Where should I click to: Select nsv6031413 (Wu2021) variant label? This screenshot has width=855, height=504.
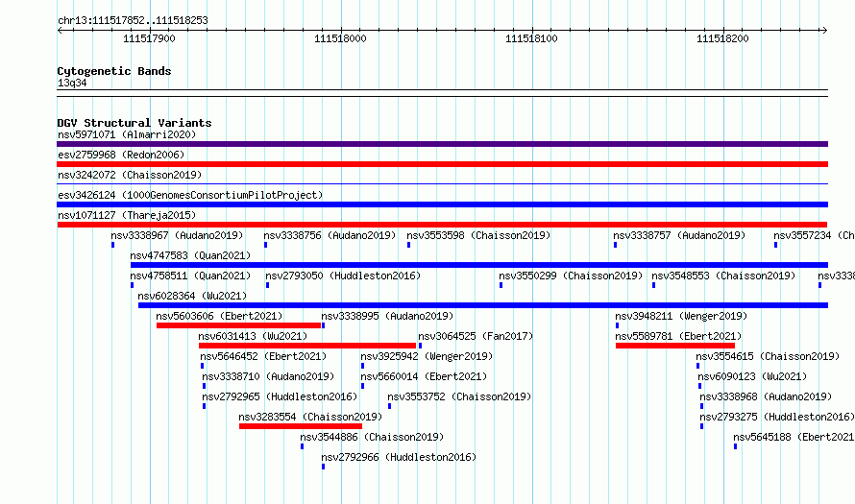pos(253,336)
